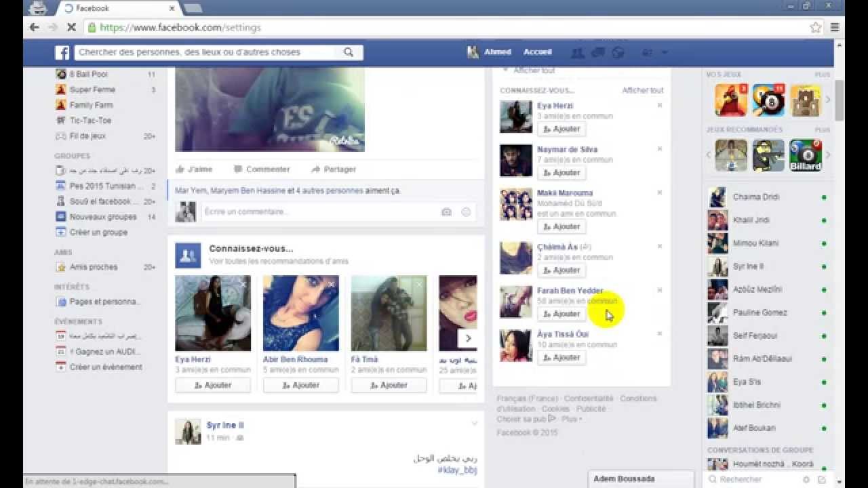
Task: Stop loading the page
Action: [x=72, y=27]
